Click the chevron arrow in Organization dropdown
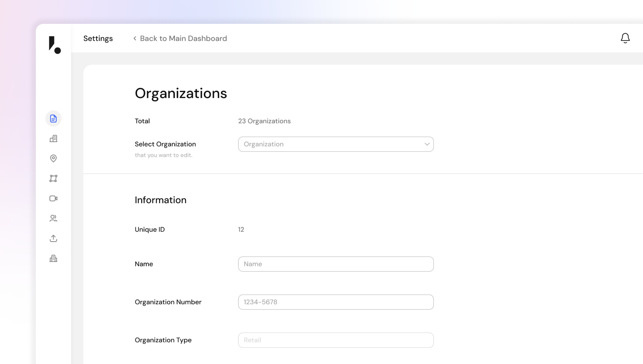 pos(427,144)
